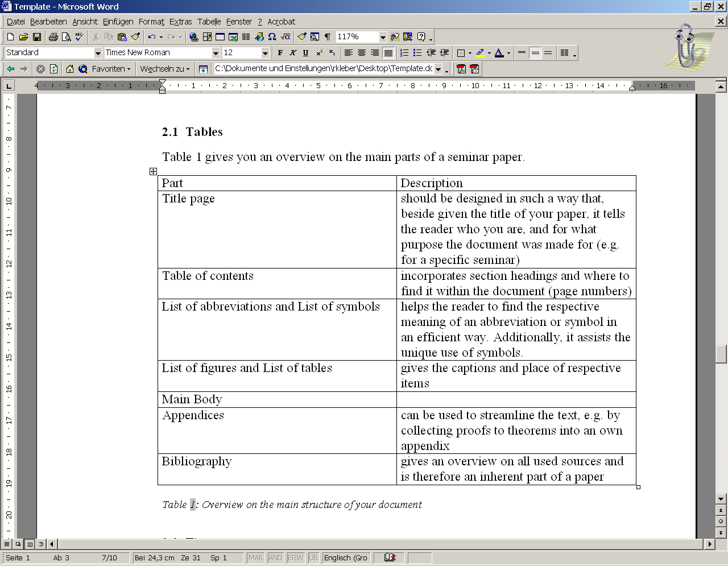The height and width of the screenshot is (566, 728).
Task: Click the Englisch language indicator
Action: (x=346, y=557)
